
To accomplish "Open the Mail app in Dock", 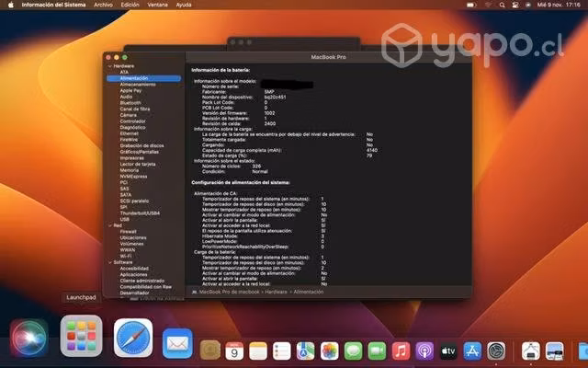I will pyautogui.click(x=177, y=343).
